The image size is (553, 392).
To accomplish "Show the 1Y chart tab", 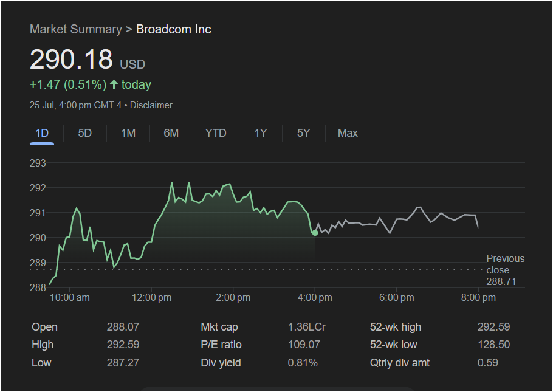I will [261, 133].
